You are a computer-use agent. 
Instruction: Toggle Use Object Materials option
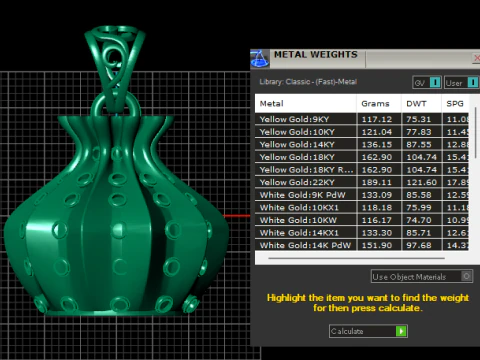coord(422,276)
